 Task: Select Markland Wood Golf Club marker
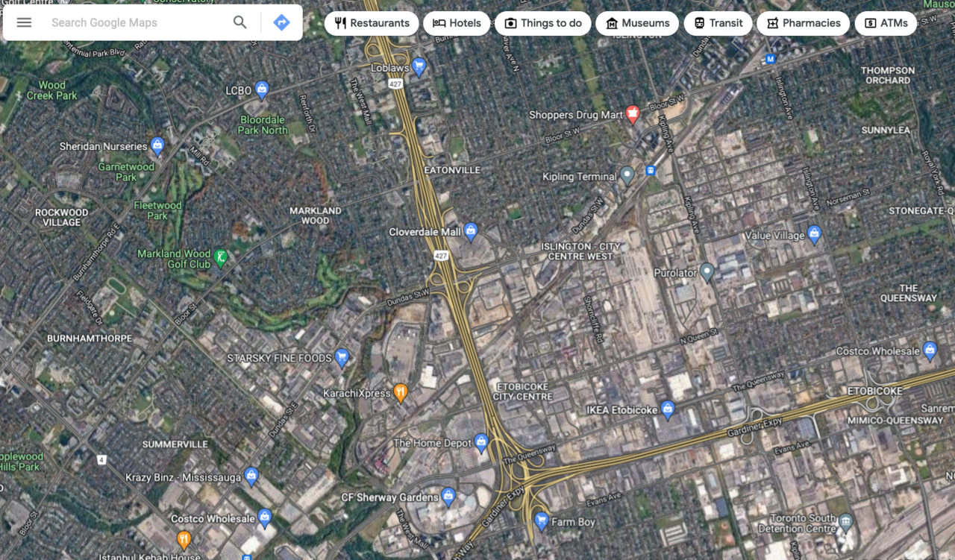pyautogui.click(x=220, y=258)
